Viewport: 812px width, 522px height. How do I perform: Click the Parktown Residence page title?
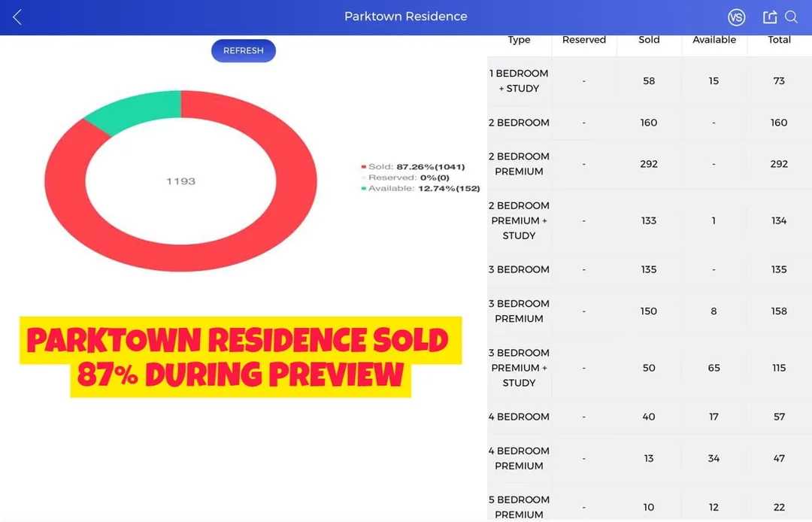click(x=406, y=17)
